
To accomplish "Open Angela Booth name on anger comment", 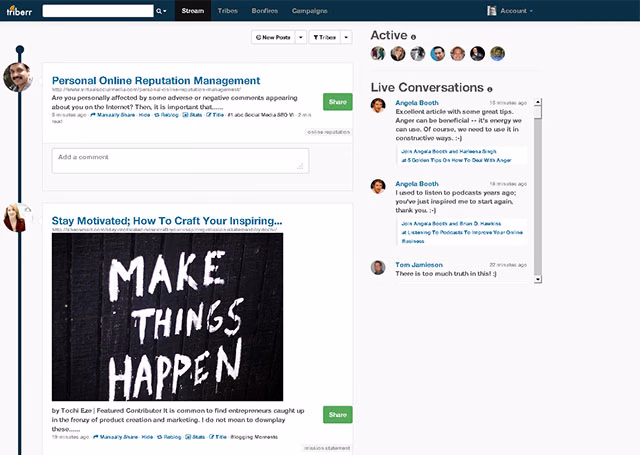I will [417, 103].
